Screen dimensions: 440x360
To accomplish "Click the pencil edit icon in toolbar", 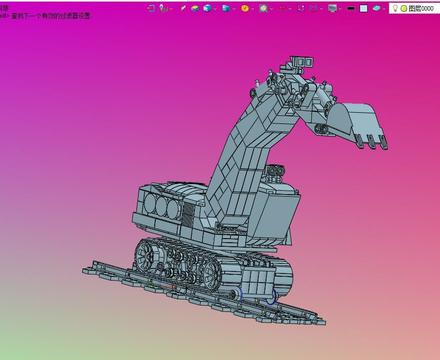I will (183, 8).
